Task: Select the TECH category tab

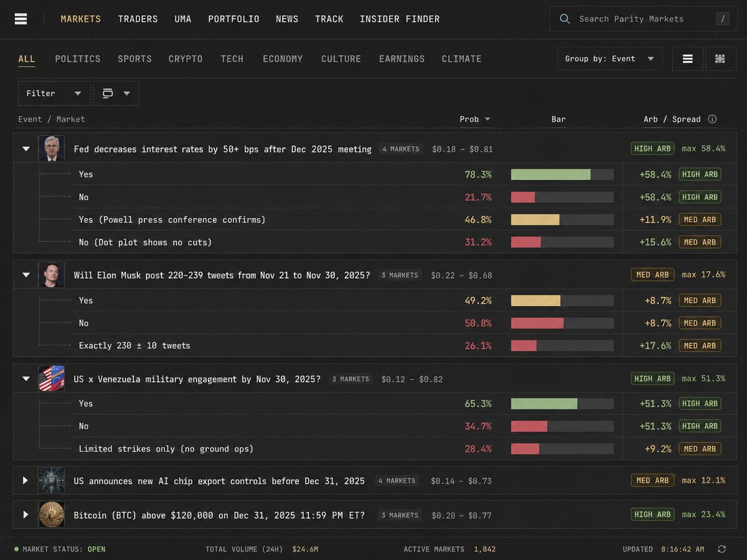Action: pyautogui.click(x=232, y=58)
